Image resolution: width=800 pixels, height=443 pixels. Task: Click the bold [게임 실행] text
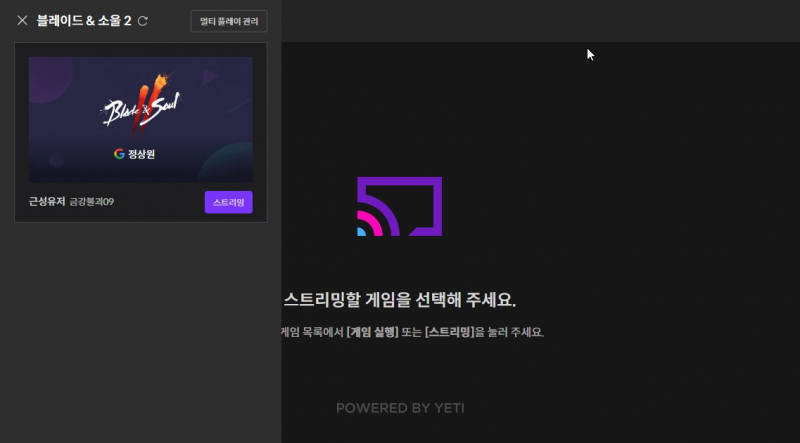click(x=372, y=332)
